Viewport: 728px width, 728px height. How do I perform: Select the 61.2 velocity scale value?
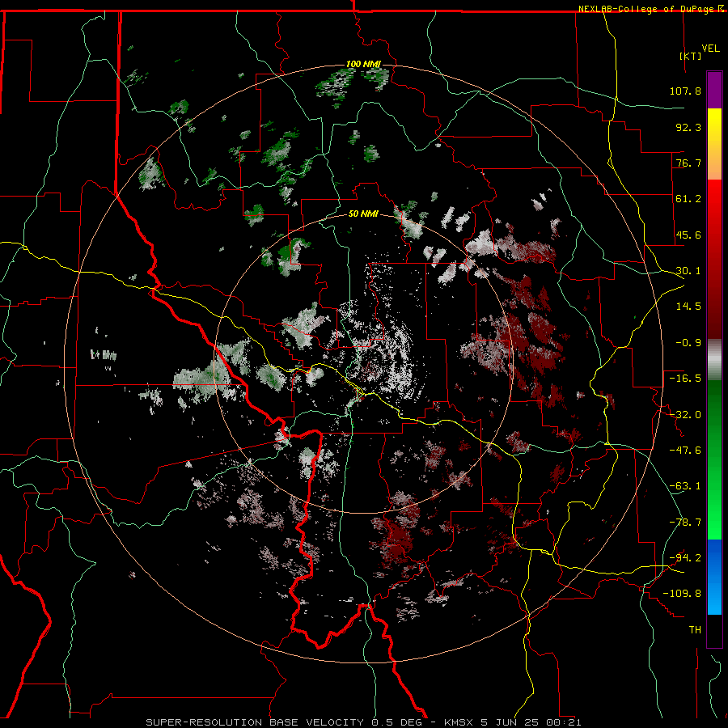click(688, 199)
